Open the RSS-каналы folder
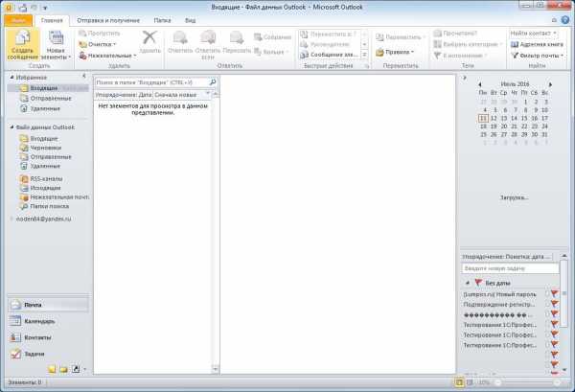The image size is (575, 392). (46, 178)
